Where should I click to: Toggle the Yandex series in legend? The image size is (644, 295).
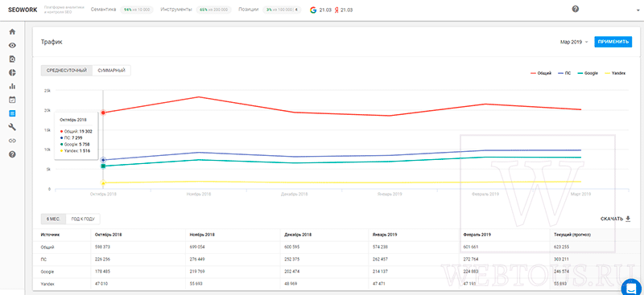pos(614,73)
